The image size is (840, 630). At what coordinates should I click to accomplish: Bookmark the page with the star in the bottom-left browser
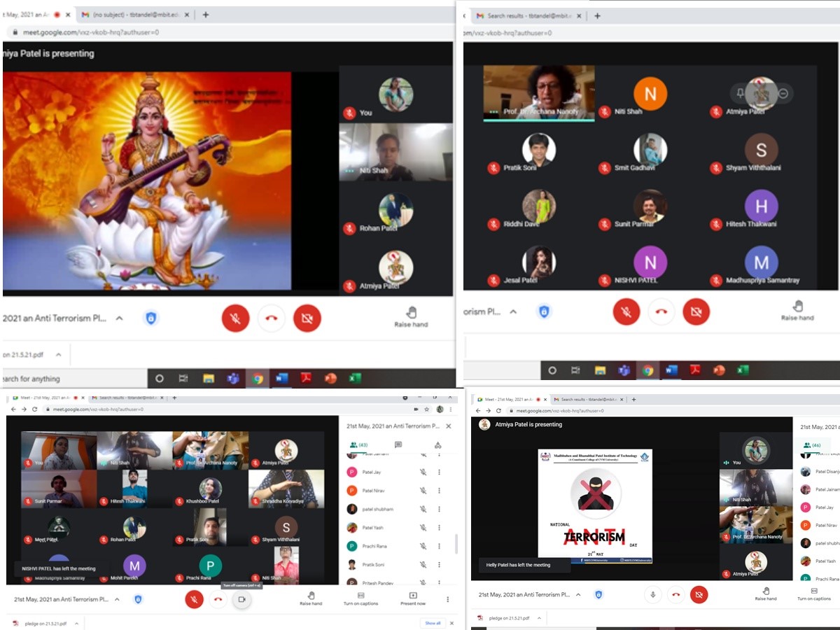(426, 409)
